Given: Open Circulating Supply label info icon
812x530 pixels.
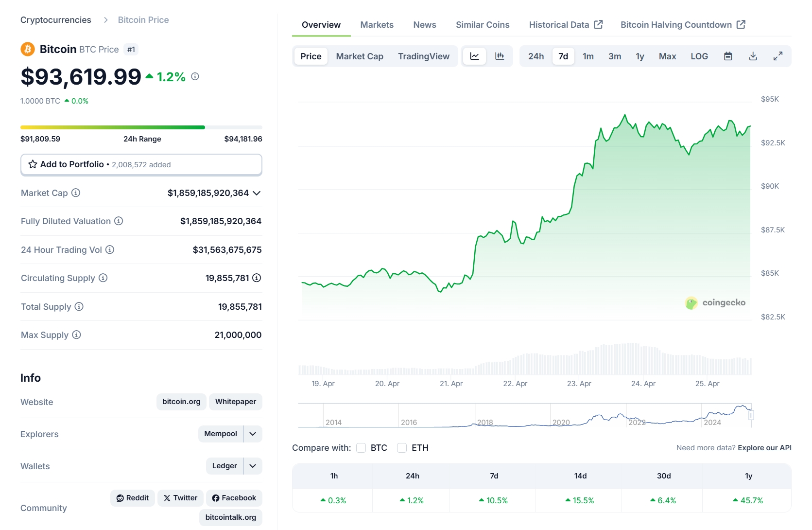Looking at the screenshot, I should (x=103, y=278).
